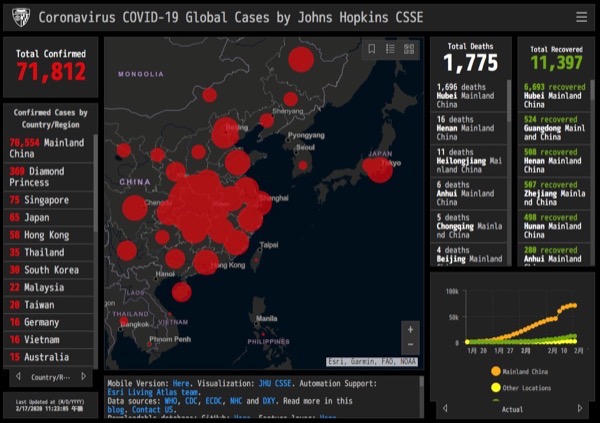
Task: Click the red case dot on Taiwan
Action: coord(256,260)
